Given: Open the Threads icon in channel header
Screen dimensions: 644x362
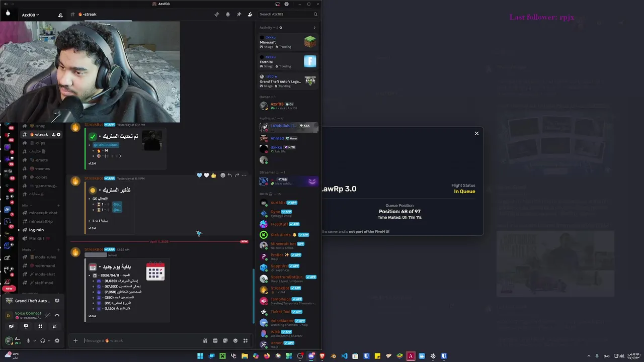Looking at the screenshot, I should pyautogui.click(x=217, y=14).
